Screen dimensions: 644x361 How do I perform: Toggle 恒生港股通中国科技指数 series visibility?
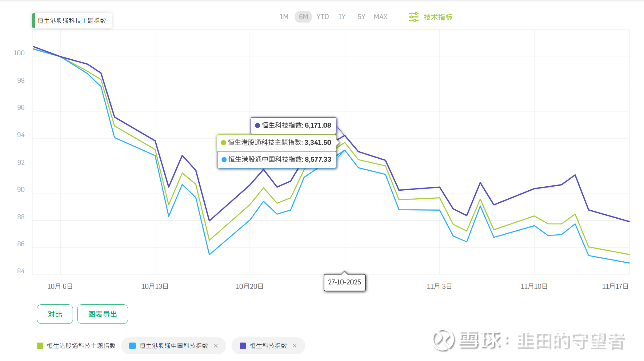174,346
